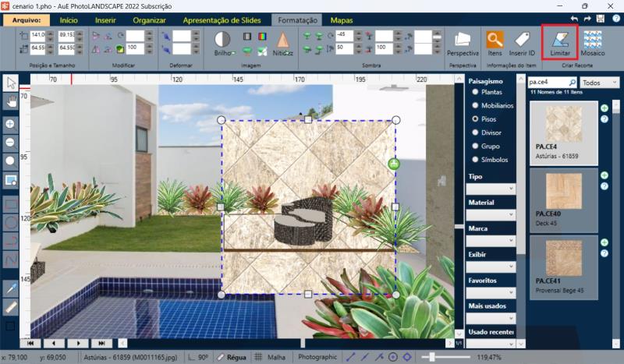624x364 pixels.
Task: Switch to the Inserir tab
Action: click(x=111, y=19)
